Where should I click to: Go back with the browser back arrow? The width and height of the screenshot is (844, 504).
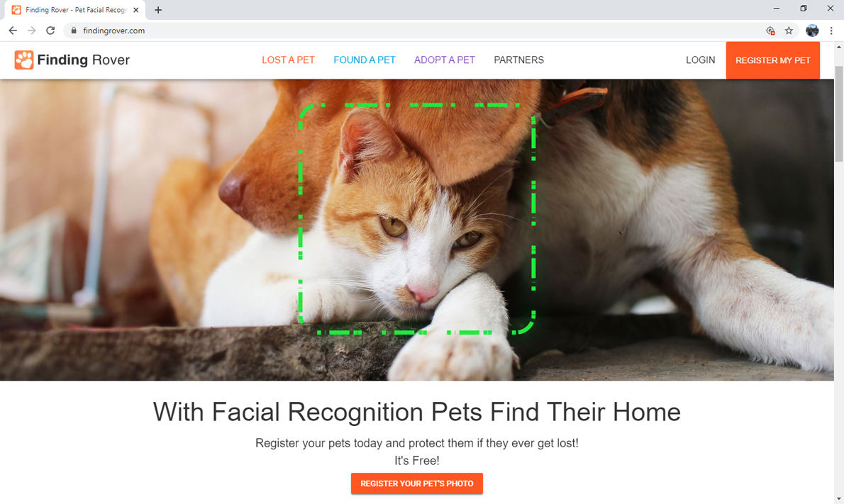click(13, 30)
